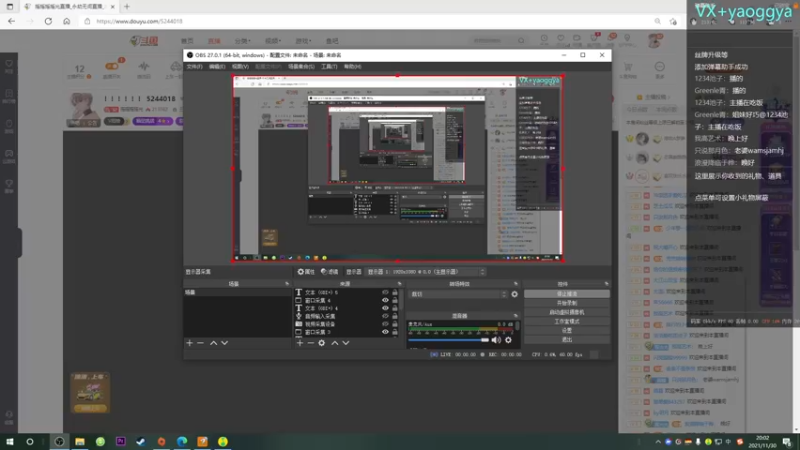Viewport: 800px width, 450px height.
Task: Toggle visibility of 音频输入采集 source
Action: pos(385,316)
